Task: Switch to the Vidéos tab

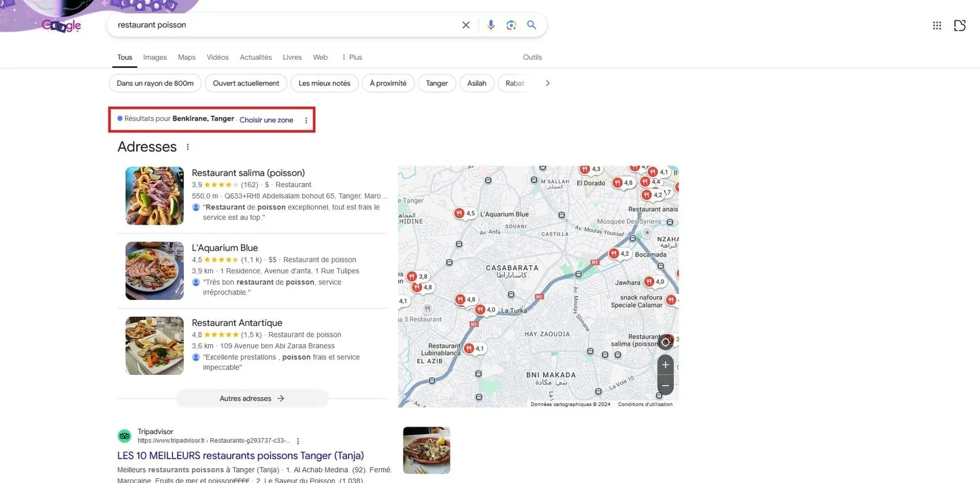Action: click(218, 57)
